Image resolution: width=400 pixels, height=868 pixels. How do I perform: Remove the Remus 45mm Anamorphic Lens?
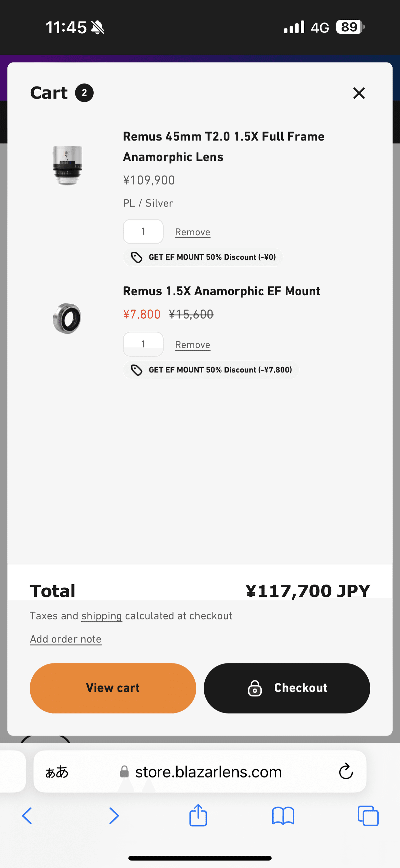(193, 232)
